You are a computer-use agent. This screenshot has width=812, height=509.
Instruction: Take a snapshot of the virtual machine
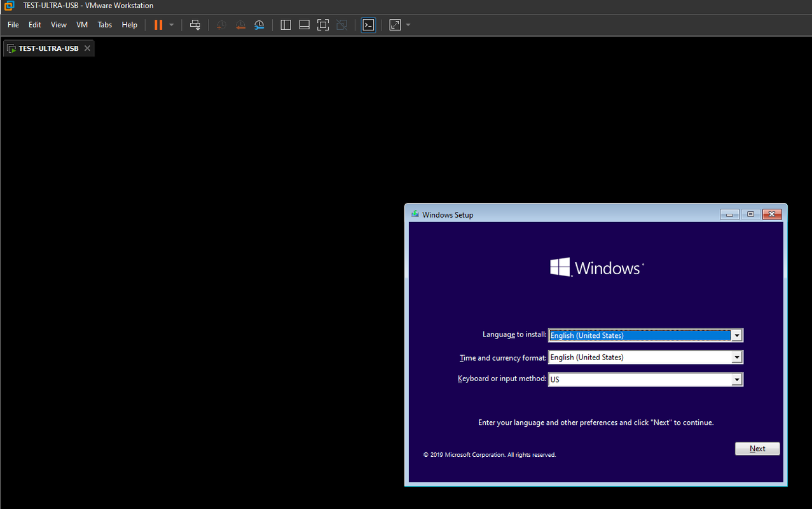tap(221, 25)
